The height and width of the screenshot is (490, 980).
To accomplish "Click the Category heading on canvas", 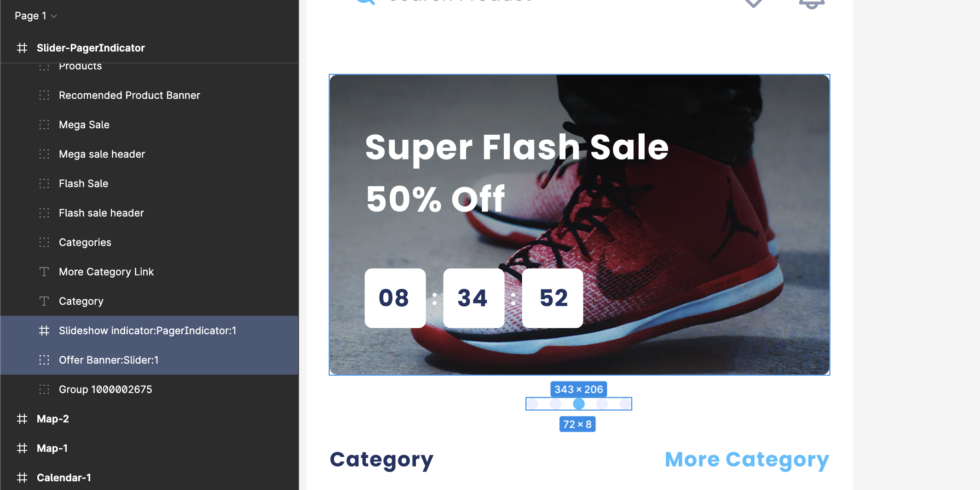I will [x=381, y=460].
